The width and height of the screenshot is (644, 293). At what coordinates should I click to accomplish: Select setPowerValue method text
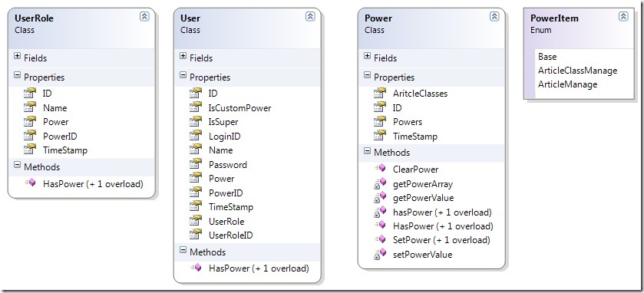click(x=423, y=255)
